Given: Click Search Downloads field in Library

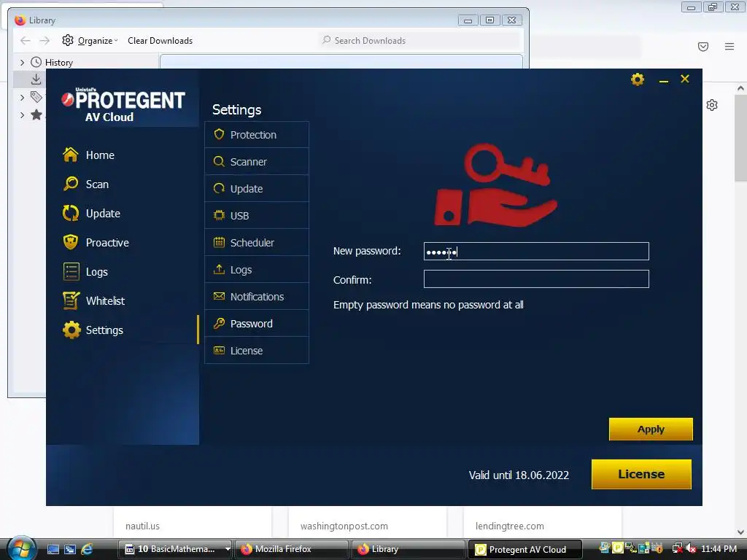Looking at the screenshot, I should point(419,41).
